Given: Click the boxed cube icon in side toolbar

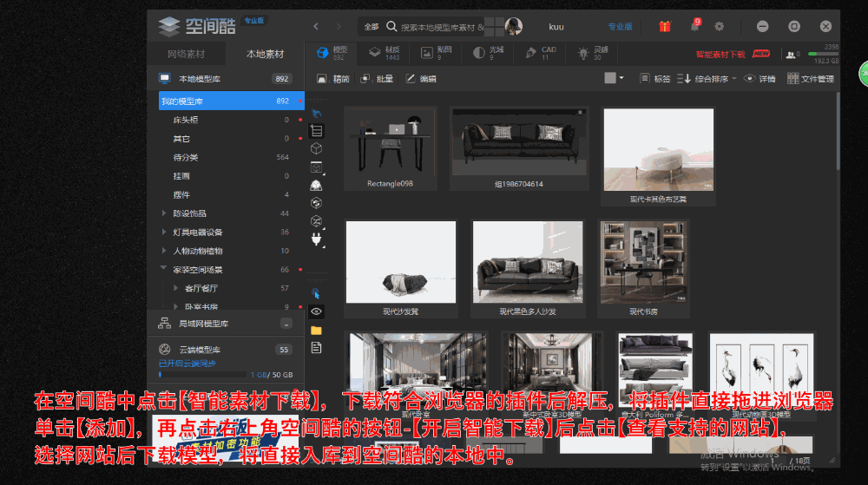Looking at the screenshot, I should click(x=316, y=167).
